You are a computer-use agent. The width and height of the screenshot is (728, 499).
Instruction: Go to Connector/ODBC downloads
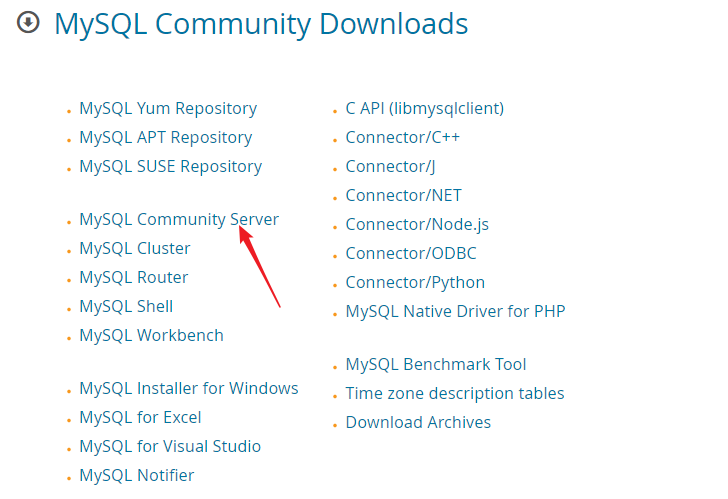(x=411, y=253)
